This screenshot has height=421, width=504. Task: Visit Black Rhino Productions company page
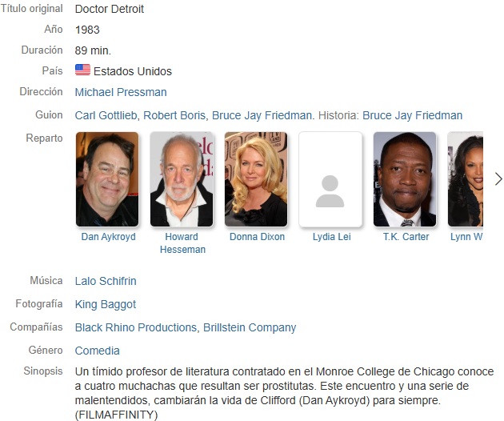[136, 327]
